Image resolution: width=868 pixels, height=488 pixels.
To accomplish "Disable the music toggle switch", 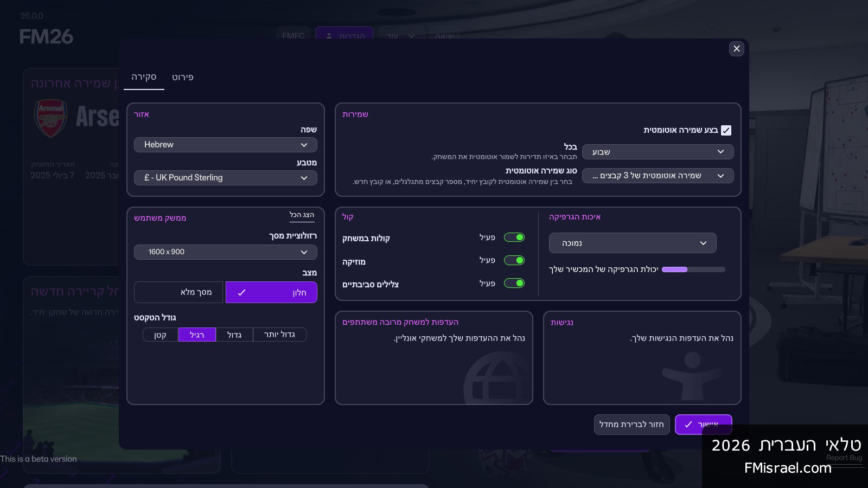I will (514, 260).
